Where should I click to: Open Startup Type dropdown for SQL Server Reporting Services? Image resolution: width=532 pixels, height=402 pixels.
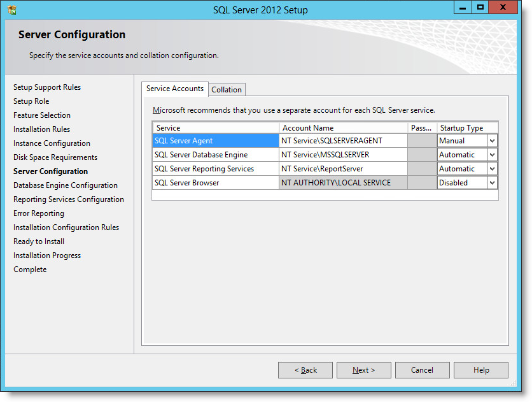point(492,169)
